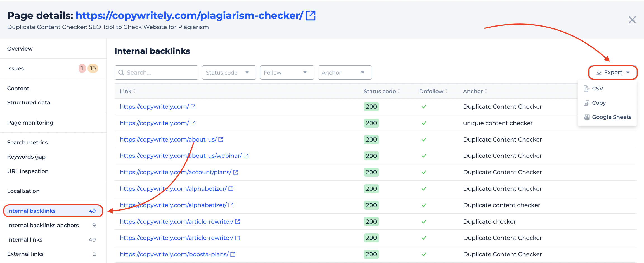Sort by Link column arrows
Viewport: 644px width, 263px height.
134,91
